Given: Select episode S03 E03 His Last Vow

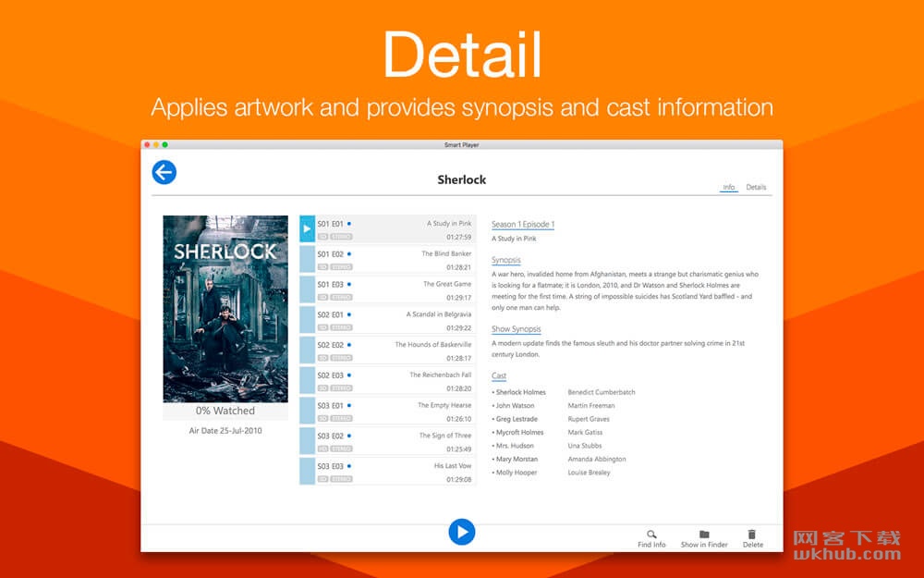Looking at the screenshot, I should click(387, 472).
